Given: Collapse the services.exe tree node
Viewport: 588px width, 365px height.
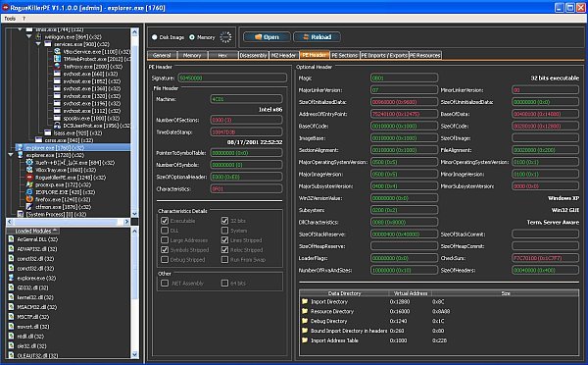Looking at the screenshot, I should [x=38, y=44].
